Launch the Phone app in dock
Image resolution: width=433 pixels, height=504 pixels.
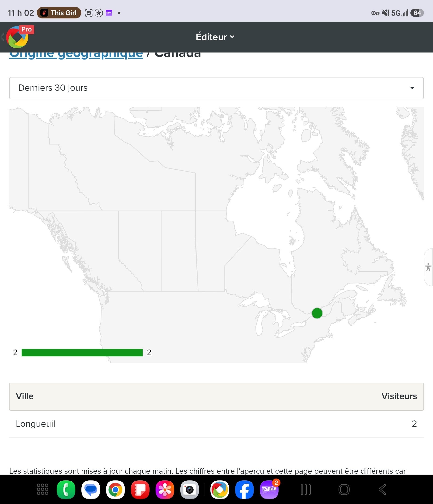pyautogui.click(x=66, y=490)
